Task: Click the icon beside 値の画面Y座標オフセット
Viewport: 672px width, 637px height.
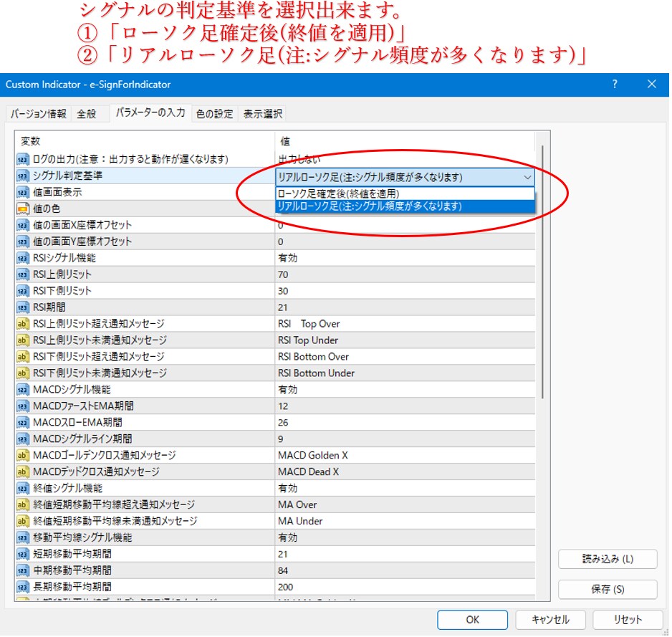Action: (x=22, y=241)
